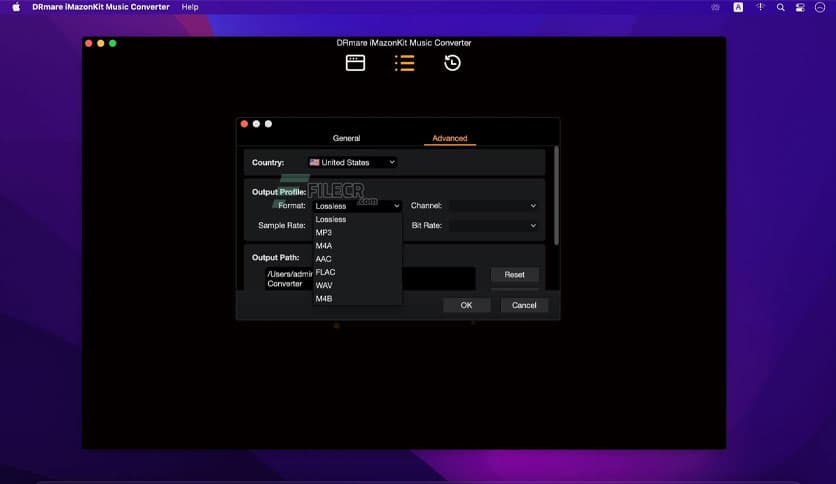This screenshot has height=484, width=836.
Task: Open the browser window view icon
Action: pyautogui.click(x=355, y=63)
